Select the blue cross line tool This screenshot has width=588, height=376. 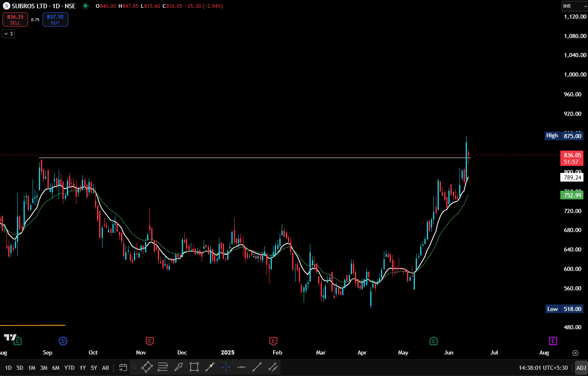pyautogui.click(x=226, y=367)
